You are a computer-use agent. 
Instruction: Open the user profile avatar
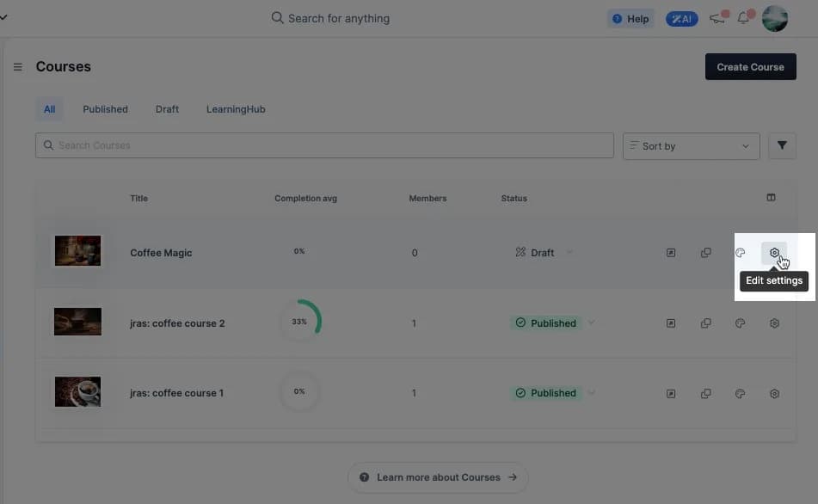click(775, 19)
